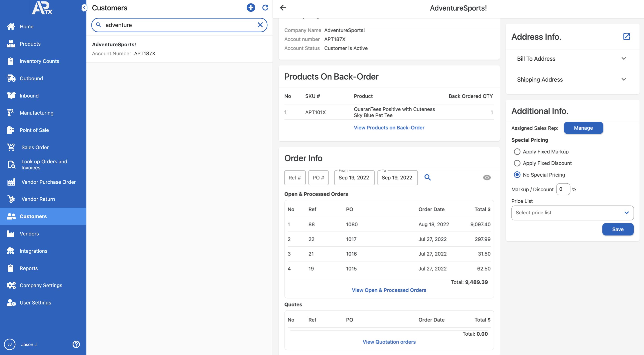Screen dimensions: 644x355
Task: Open the Vendor Purchase Order menu item
Action: [49, 182]
